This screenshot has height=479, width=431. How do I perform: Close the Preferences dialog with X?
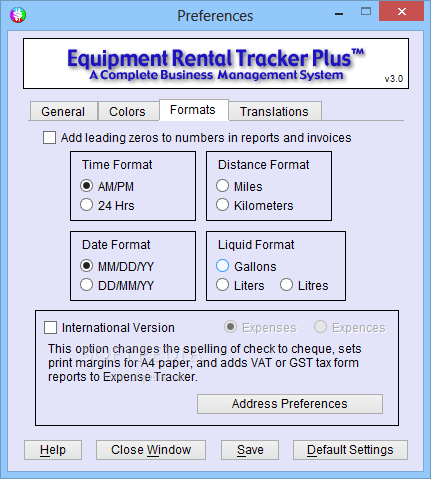[x=401, y=12]
